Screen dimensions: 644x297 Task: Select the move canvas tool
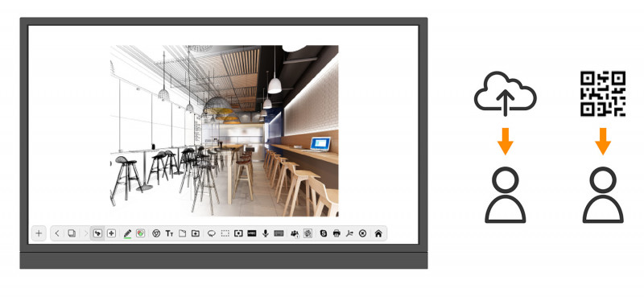[111, 233]
